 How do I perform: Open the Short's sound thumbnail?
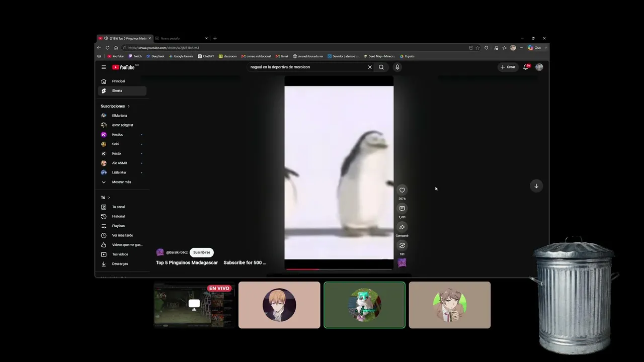(x=402, y=262)
